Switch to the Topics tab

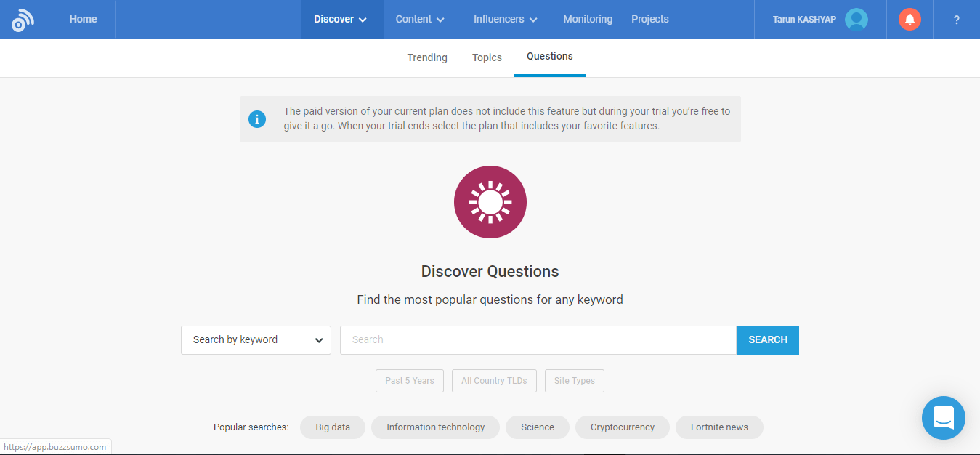point(487,57)
